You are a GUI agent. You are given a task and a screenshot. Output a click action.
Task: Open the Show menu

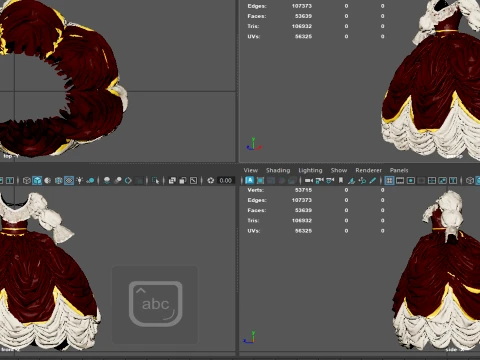(x=339, y=170)
